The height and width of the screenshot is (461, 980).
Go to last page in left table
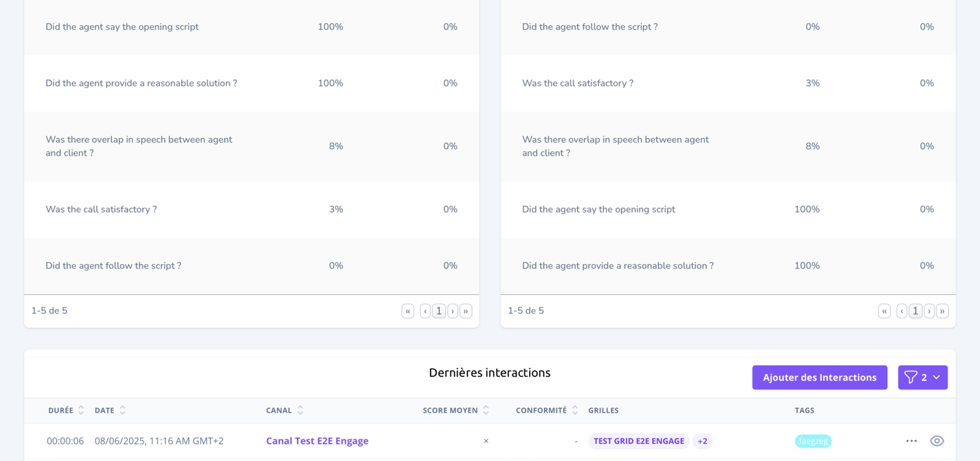coord(465,311)
